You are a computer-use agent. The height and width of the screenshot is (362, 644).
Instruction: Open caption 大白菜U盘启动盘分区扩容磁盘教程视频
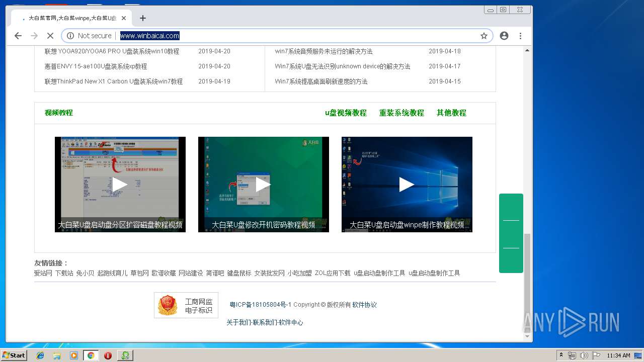[120, 225]
